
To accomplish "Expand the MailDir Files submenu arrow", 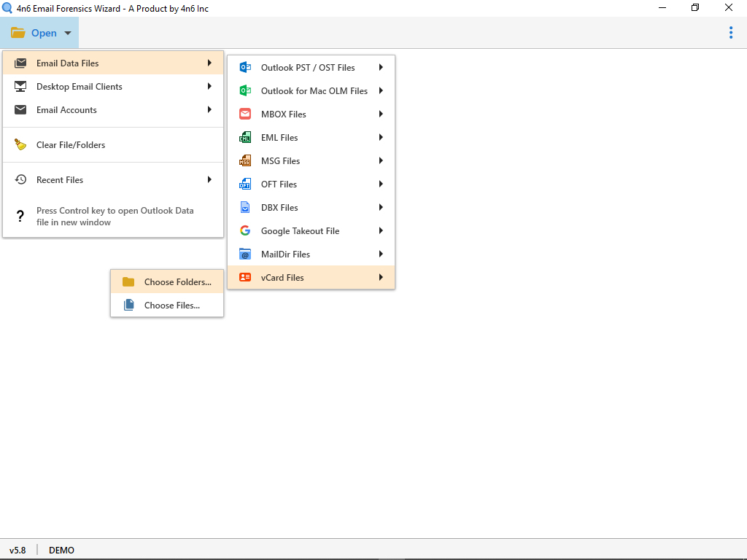I will point(381,254).
